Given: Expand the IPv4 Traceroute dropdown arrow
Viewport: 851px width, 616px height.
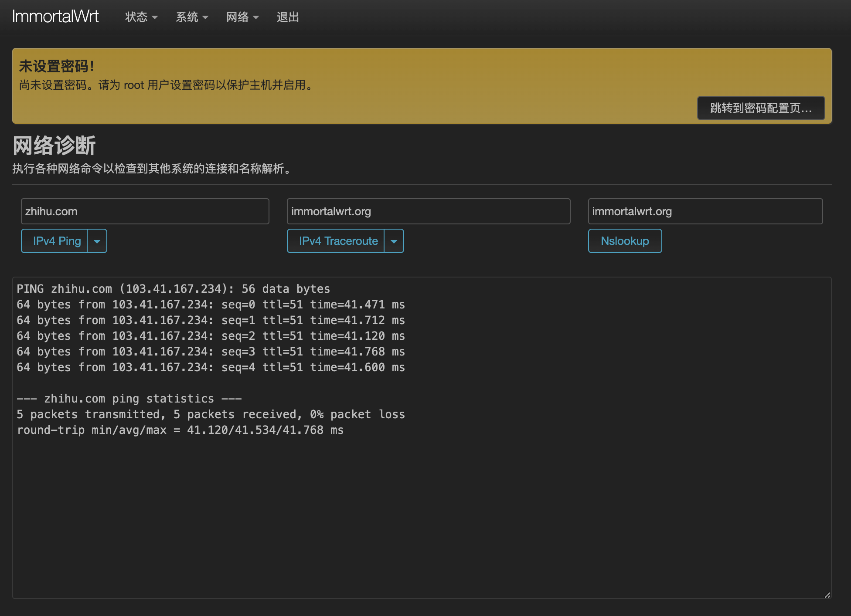Looking at the screenshot, I should [x=394, y=241].
